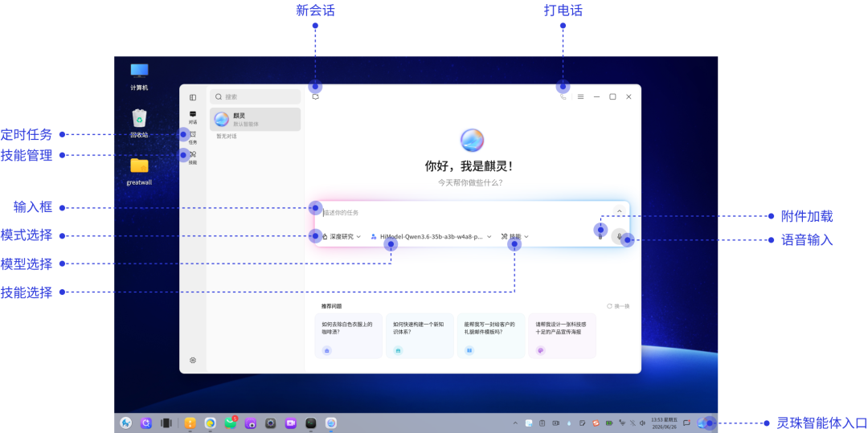Viewport: 868px width, 433px height.
Task: Attach a file with the paperclip icon
Action: (x=600, y=237)
